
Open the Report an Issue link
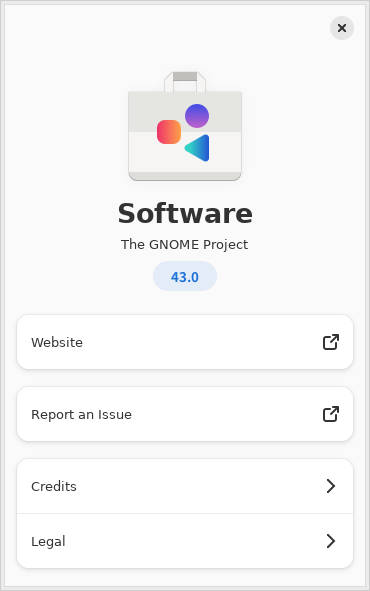click(185, 414)
